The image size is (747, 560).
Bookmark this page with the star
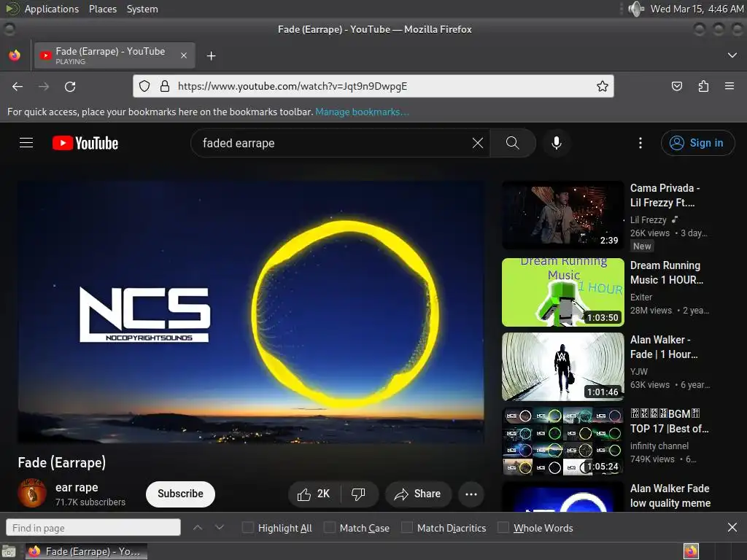(x=602, y=86)
